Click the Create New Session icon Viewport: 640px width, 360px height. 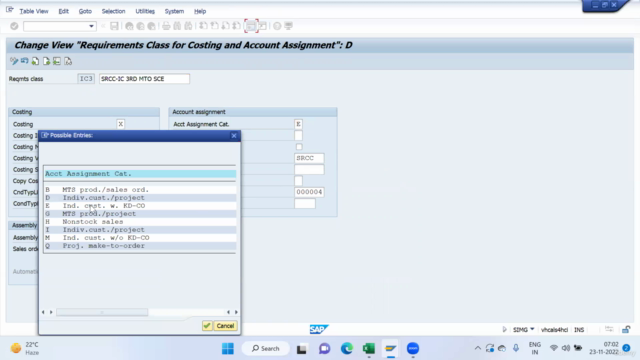click(x=251, y=26)
